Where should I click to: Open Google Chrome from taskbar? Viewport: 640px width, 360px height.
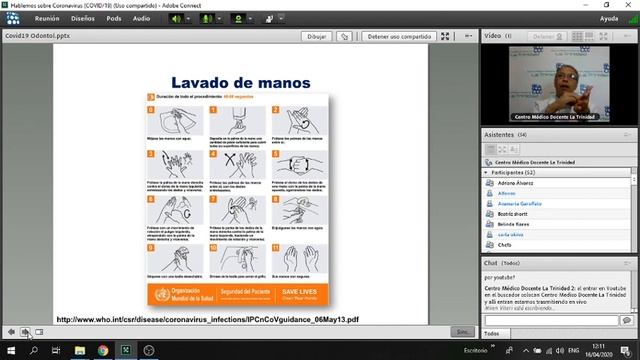point(103,350)
